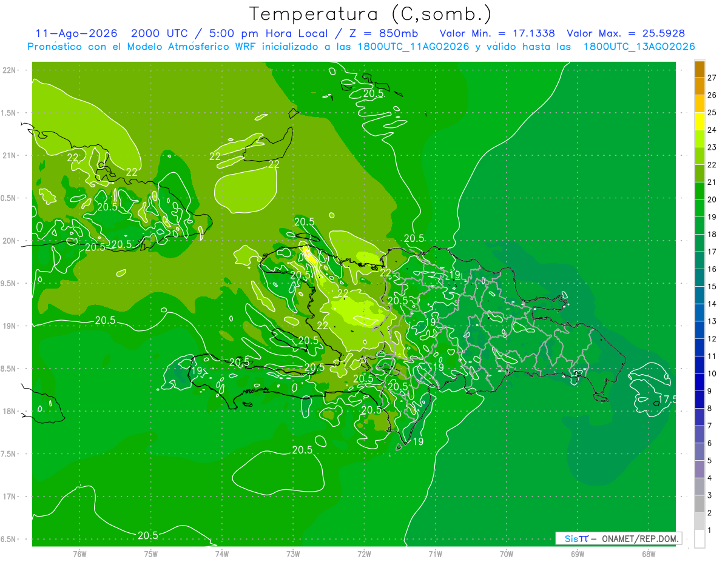
Task: Click the "18N" latitude axis label
Action: tap(9, 411)
